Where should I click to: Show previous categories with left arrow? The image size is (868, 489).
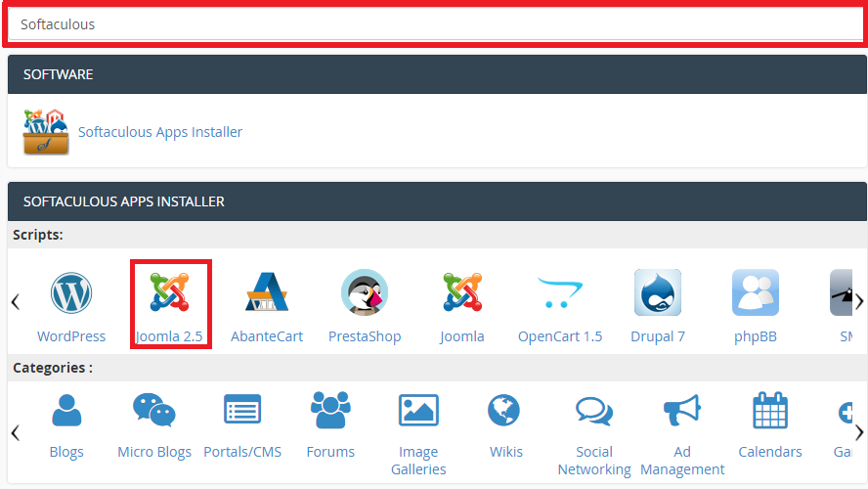[x=16, y=432]
